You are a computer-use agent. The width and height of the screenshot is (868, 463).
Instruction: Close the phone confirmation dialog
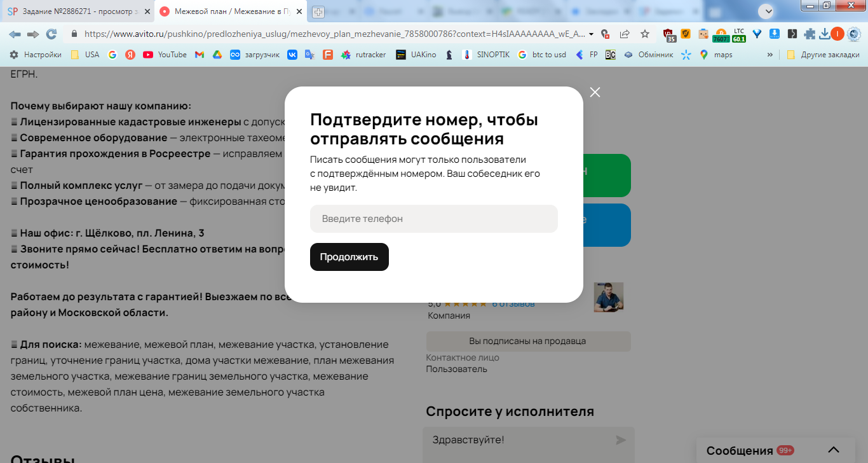(595, 92)
